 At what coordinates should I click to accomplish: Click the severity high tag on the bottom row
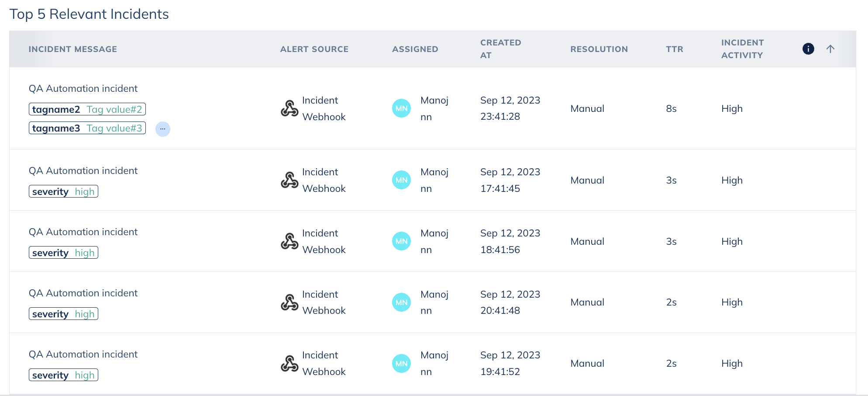tap(63, 375)
